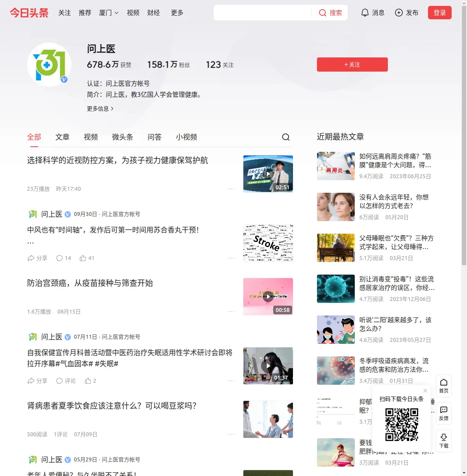
Task: Comment on the 自我保健宣传月 post
Action: pos(66,381)
